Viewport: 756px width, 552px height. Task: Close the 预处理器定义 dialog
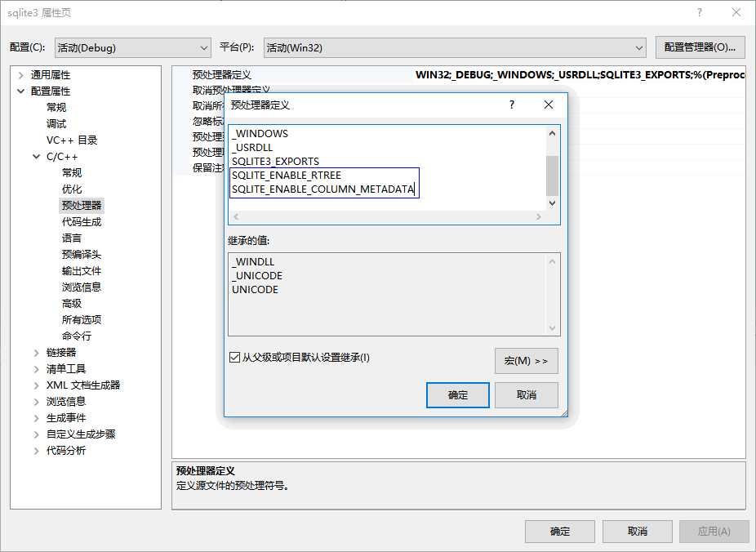(548, 105)
